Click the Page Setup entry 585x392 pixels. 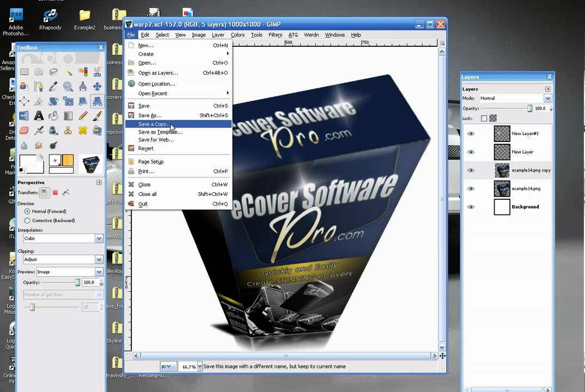(x=178, y=162)
